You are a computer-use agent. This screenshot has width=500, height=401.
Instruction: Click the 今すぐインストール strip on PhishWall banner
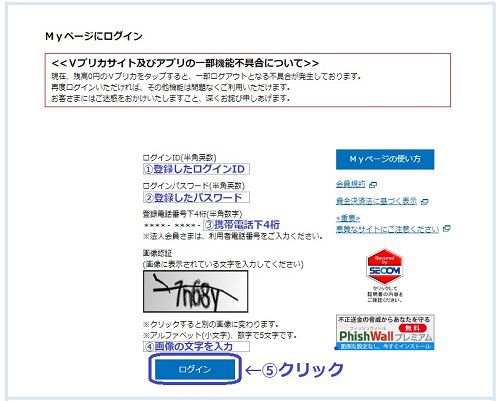[x=385, y=347]
